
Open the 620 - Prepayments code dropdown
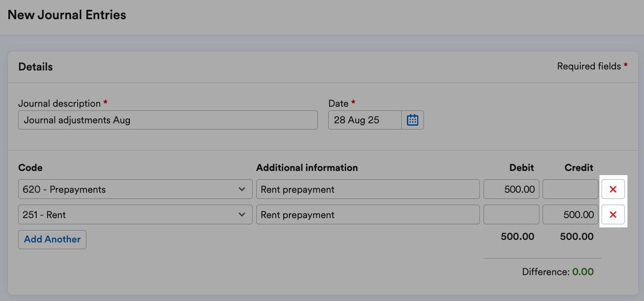[135, 190]
